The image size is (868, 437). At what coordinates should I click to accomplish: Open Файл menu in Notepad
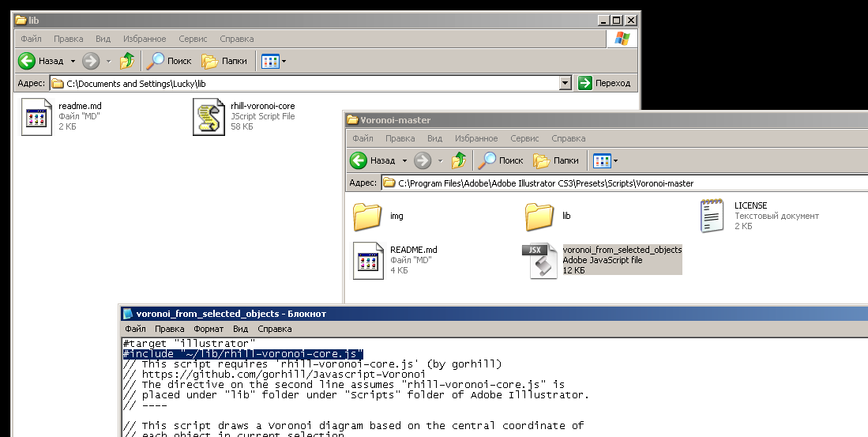point(135,329)
